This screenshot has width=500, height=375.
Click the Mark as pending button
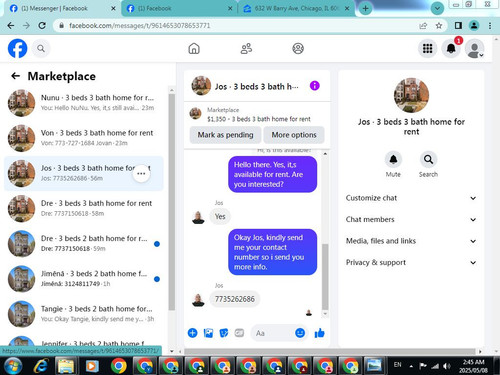pyautogui.click(x=225, y=135)
